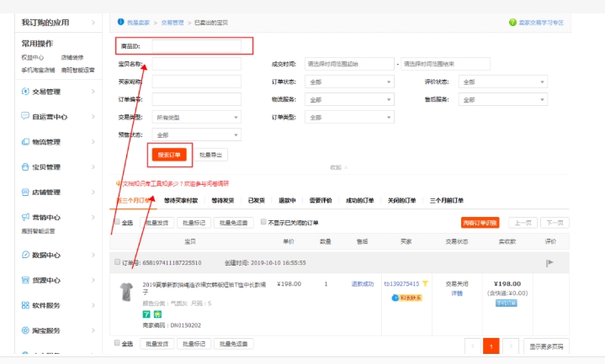Open the 评价状态 dropdown
The image size is (605, 364).
point(502,82)
